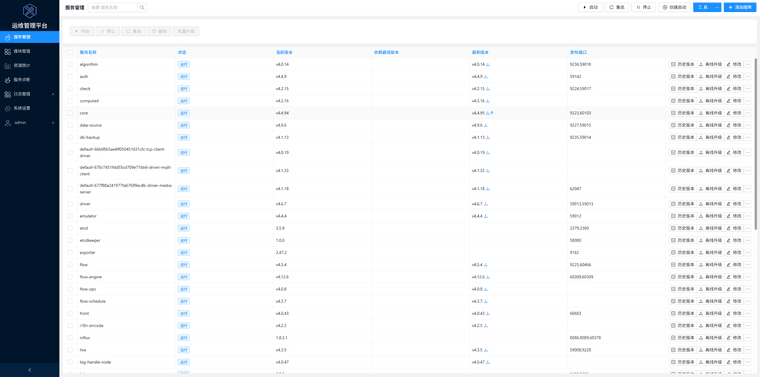This screenshot has height=377, width=760.
Task: Click the download icon in the check row's latest version
Action: click(488, 89)
